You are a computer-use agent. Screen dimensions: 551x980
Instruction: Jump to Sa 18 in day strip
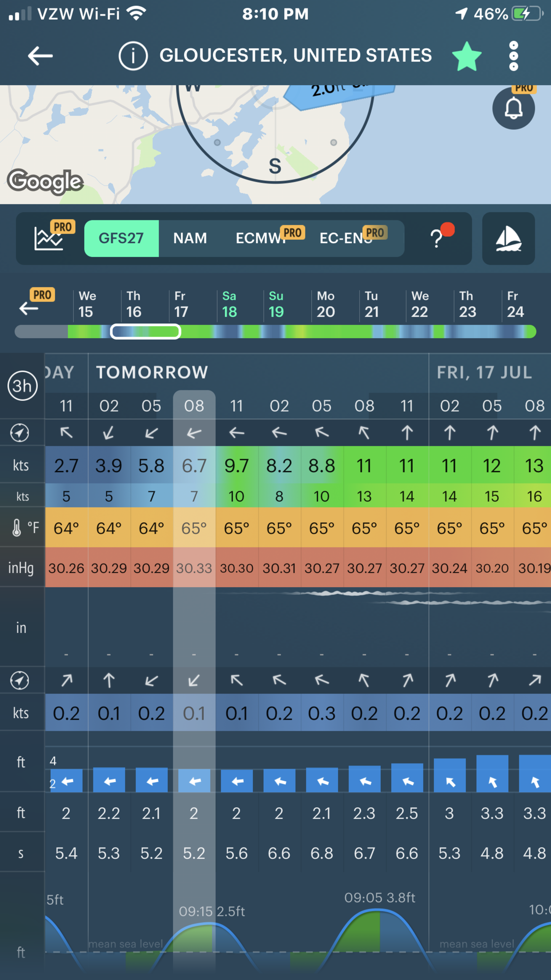pyautogui.click(x=229, y=304)
